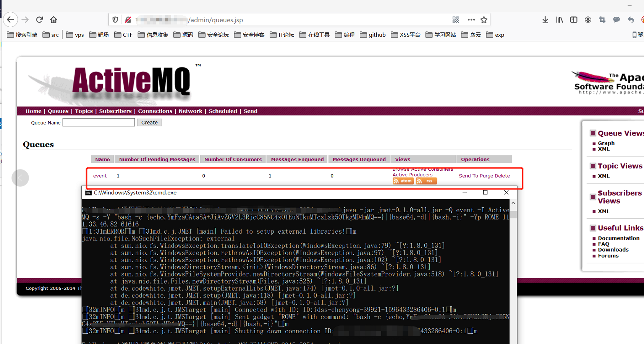Click the screenshot crop toolbar icon
This screenshot has height=344, width=644.
tap(602, 20)
